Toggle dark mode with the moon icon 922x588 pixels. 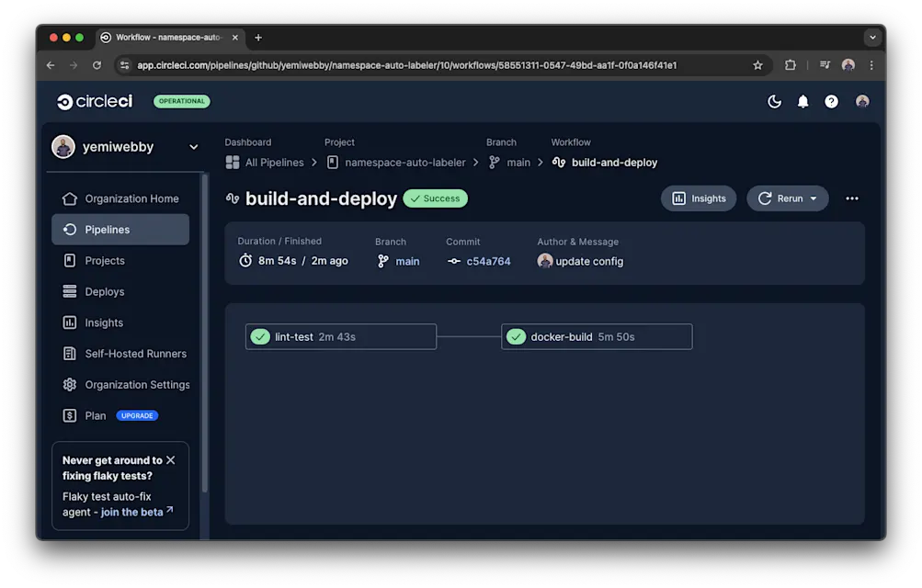tap(773, 101)
